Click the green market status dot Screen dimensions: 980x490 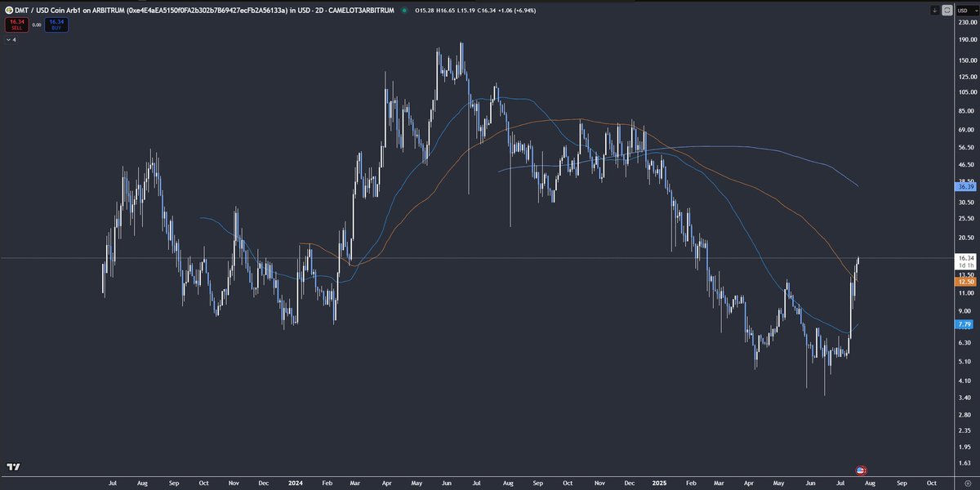pyautogui.click(x=404, y=11)
